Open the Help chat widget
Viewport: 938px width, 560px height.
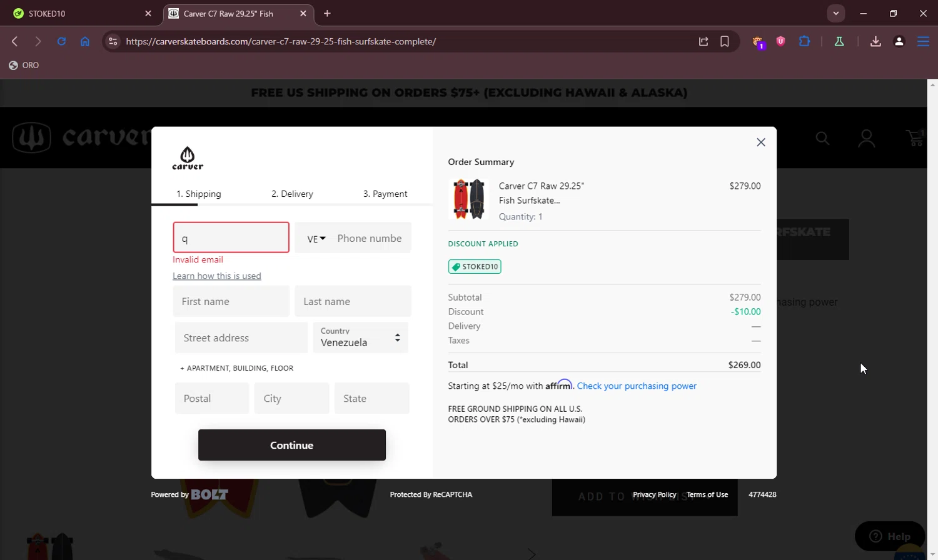890,536
